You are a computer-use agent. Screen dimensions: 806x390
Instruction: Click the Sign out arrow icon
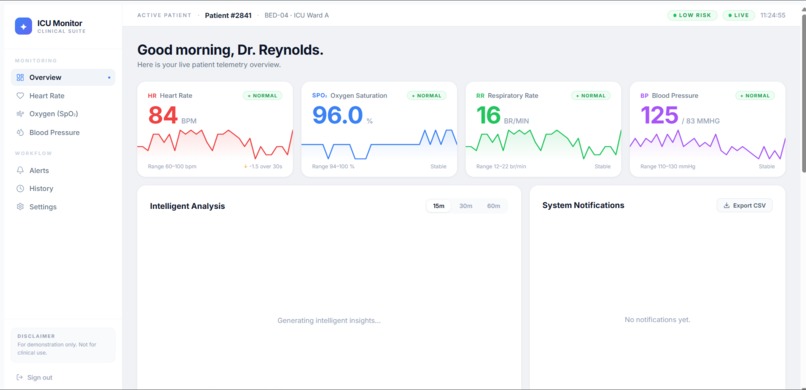20,377
